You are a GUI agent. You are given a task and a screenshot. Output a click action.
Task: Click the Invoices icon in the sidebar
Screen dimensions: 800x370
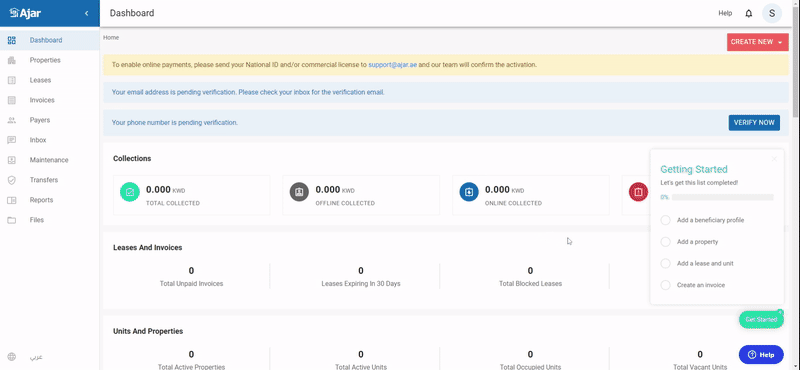pos(12,100)
